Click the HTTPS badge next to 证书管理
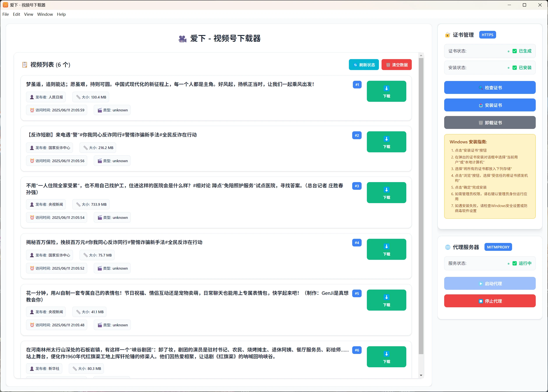This screenshot has height=392, width=548. point(487,35)
